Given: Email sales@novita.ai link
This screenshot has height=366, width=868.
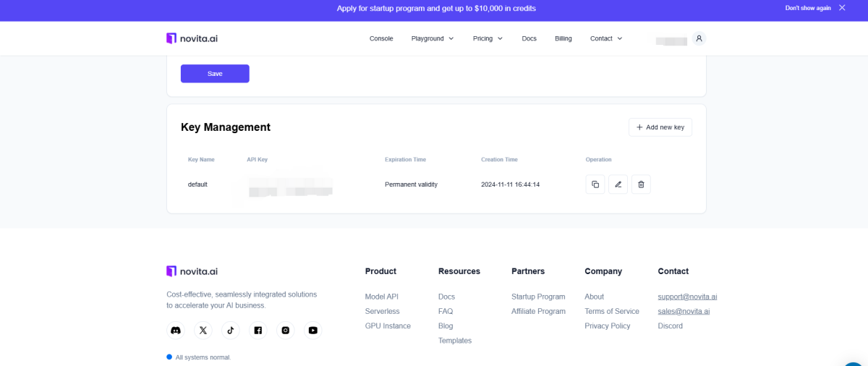Looking at the screenshot, I should click(x=684, y=311).
